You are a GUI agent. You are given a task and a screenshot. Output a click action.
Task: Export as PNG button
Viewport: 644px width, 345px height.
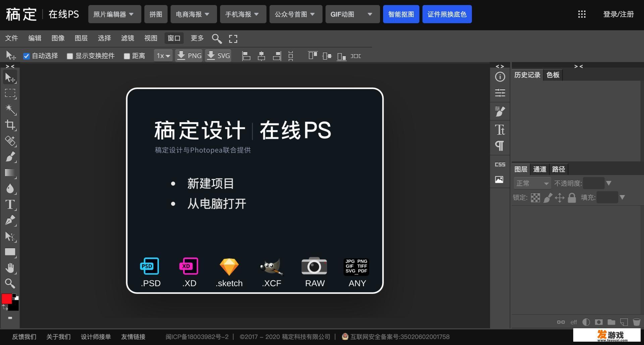pyautogui.click(x=189, y=56)
